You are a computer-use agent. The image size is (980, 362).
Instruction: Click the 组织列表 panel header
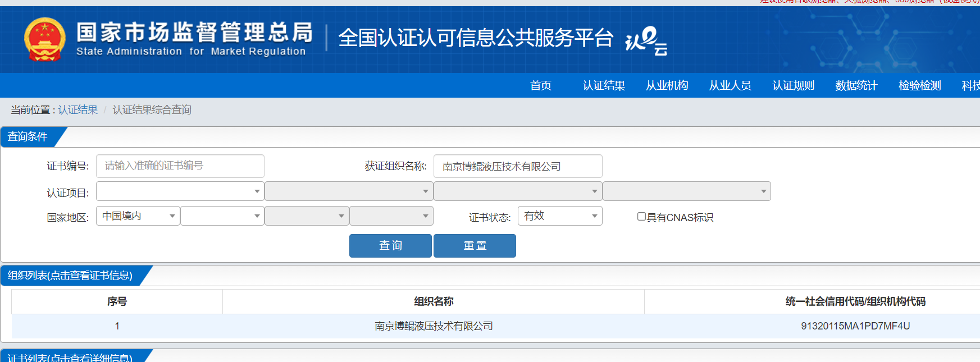[70, 276]
